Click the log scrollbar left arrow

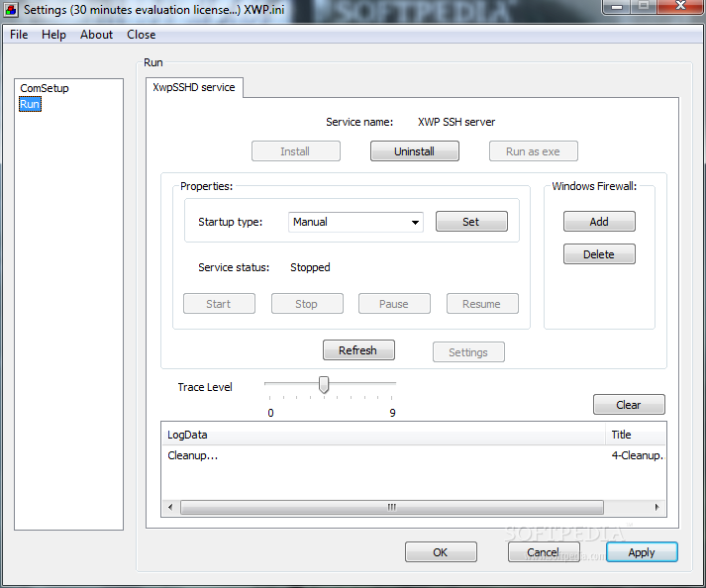(170, 507)
